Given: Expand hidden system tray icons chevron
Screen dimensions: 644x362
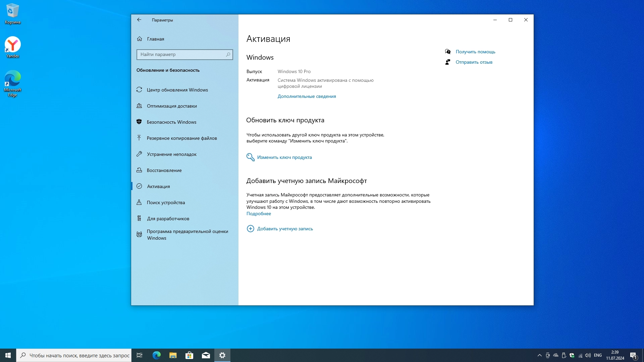Looking at the screenshot, I should coord(539,355).
